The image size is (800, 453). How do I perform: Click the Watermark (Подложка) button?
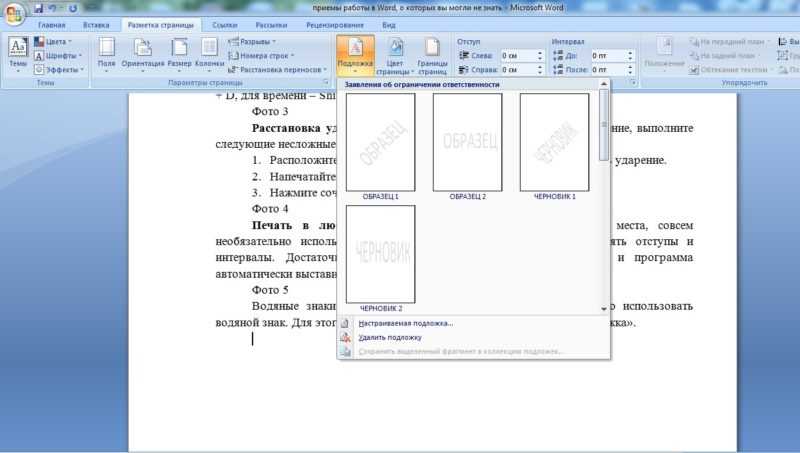(x=355, y=55)
